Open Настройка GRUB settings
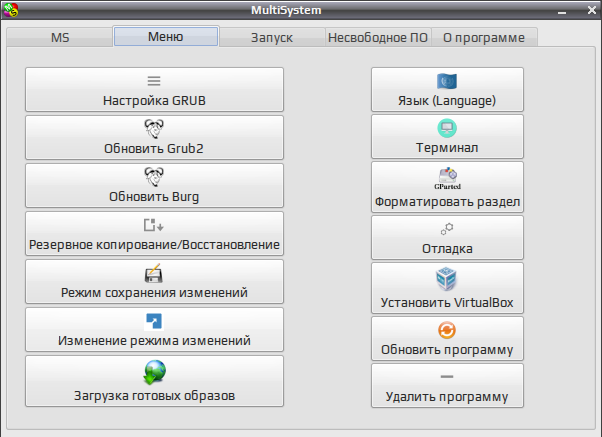 (154, 89)
